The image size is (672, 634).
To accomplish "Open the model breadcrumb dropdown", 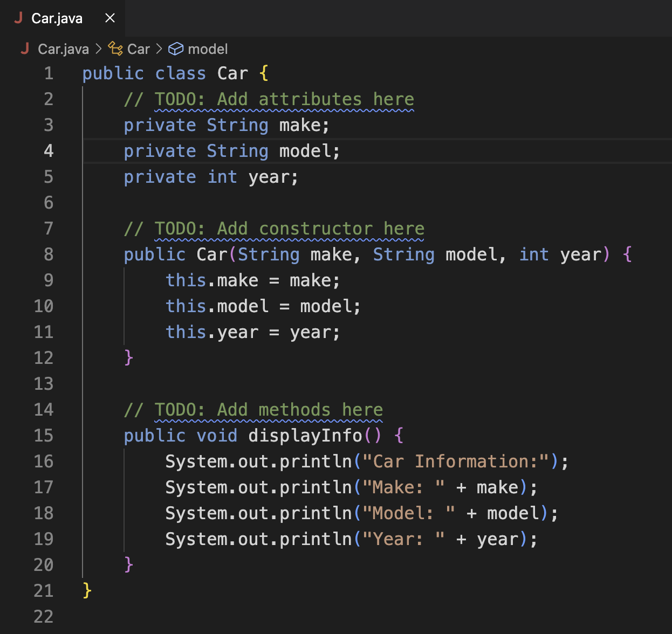I will (x=208, y=49).
